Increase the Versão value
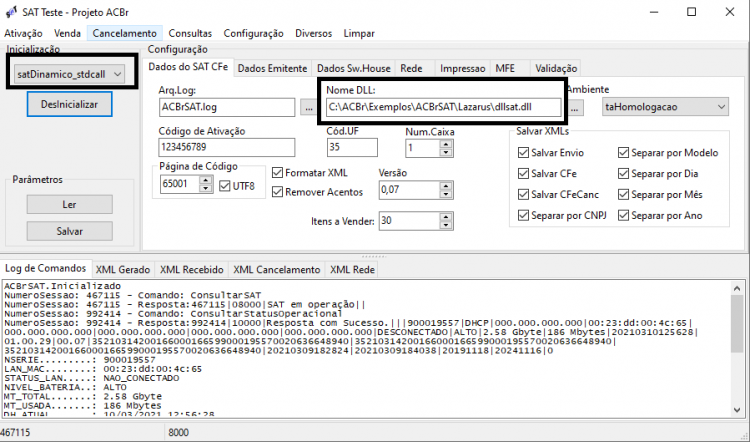750x442 pixels. point(446,186)
